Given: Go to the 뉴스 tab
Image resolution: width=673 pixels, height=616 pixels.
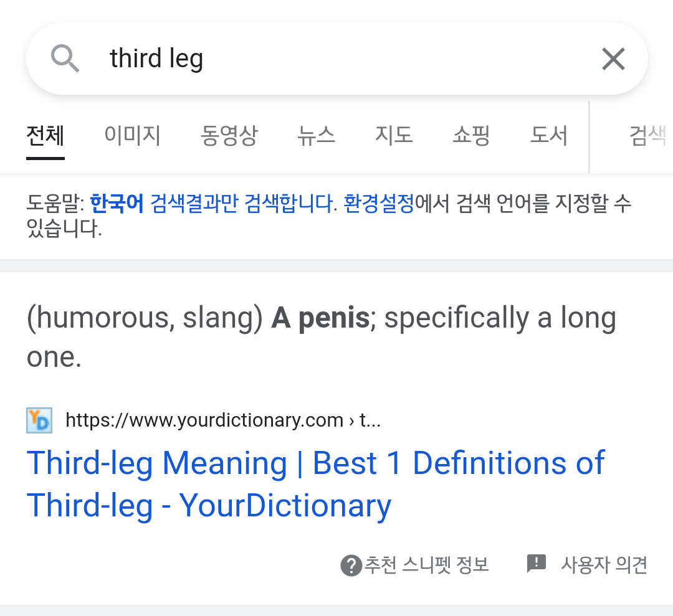Looking at the screenshot, I should [316, 136].
